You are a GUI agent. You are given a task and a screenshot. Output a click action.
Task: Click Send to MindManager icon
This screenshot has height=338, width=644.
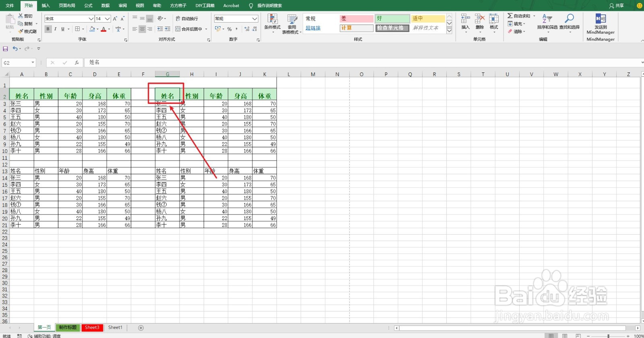coord(601,19)
